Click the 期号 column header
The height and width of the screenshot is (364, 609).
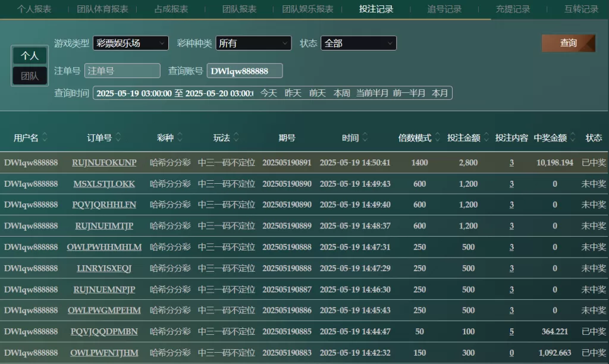pyautogui.click(x=287, y=138)
